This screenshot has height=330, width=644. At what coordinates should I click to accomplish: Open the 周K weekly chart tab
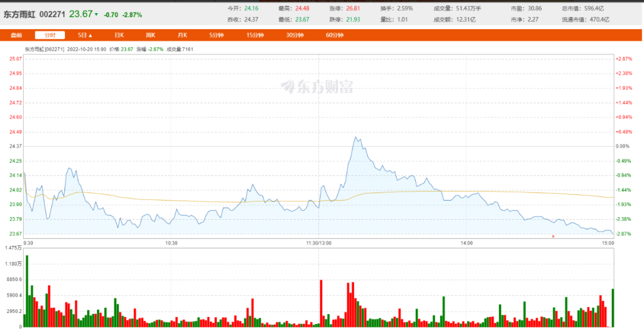(150, 35)
